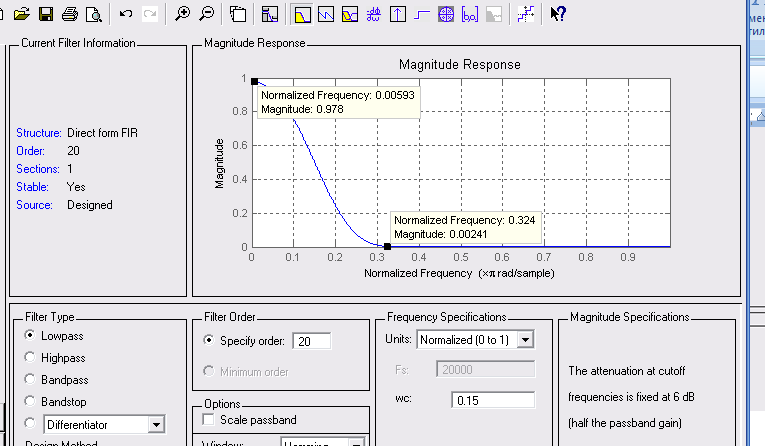Viewport: 765px width, 446px height.
Task: Click the disabled Fs field showing 20000
Action: coord(485,369)
